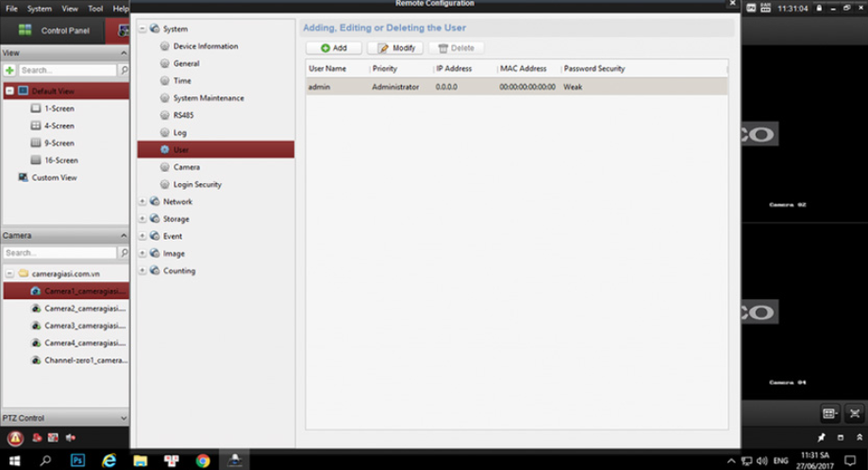The image size is (868, 470).
Task: Click the Add user button
Action: click(x=334, y=47)
